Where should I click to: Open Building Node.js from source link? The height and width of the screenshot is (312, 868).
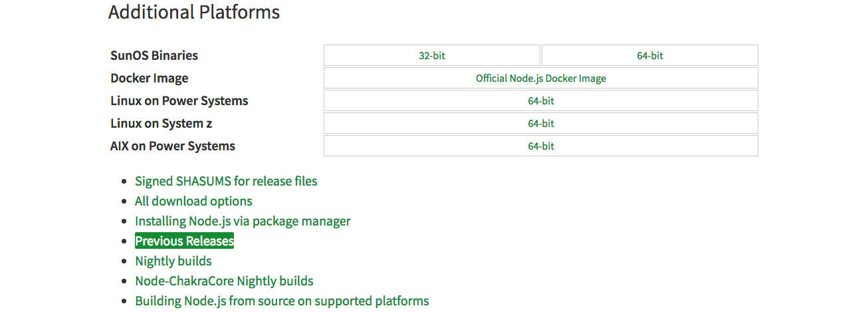[282, 301]
